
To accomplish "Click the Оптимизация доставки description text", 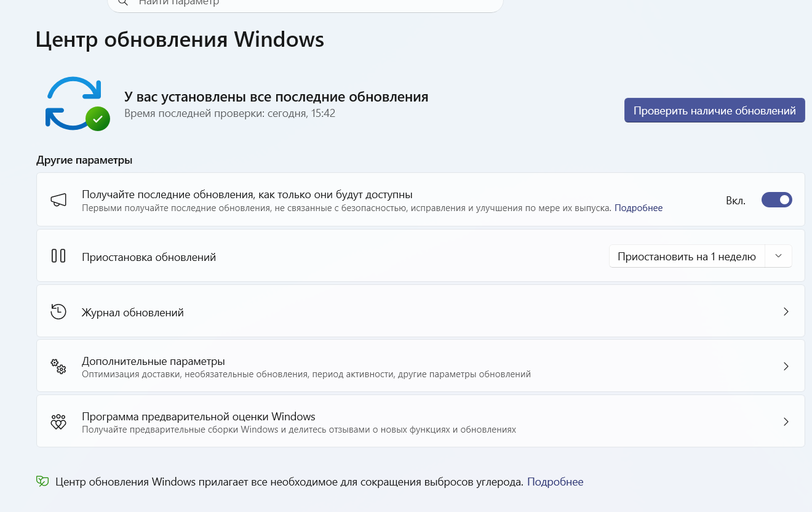I will pyautogui.click(x=306, y=374).
